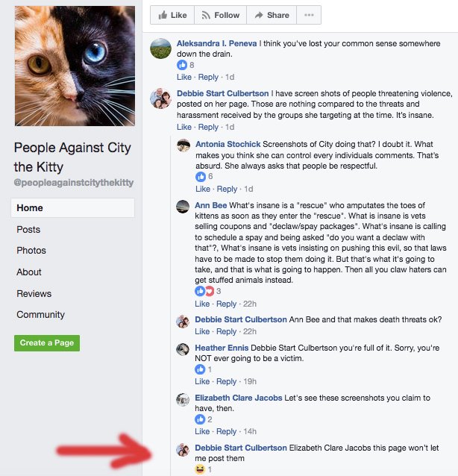The height and width of the screenshot is (476, 458).
Task: Go to Posts section in sidebar
Action: pos(29,229)
